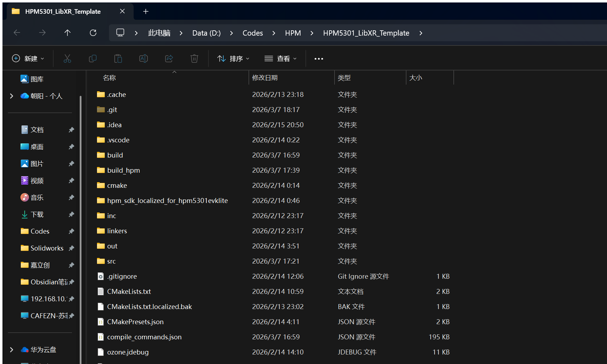The height and width of the screenshot is (364, 607).
Task: Refresh the current folder view
Action: pyautogui.click(x=93, y=33)
